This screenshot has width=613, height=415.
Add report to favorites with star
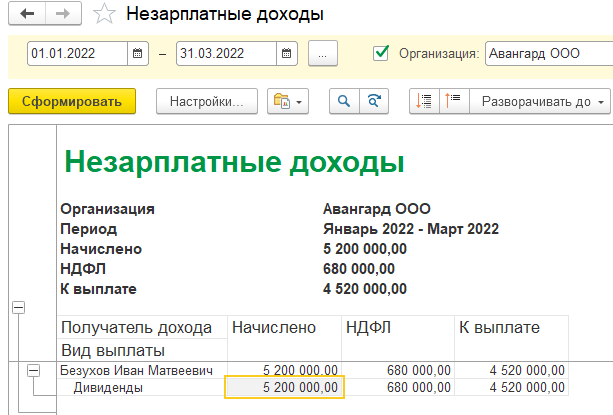103,15
